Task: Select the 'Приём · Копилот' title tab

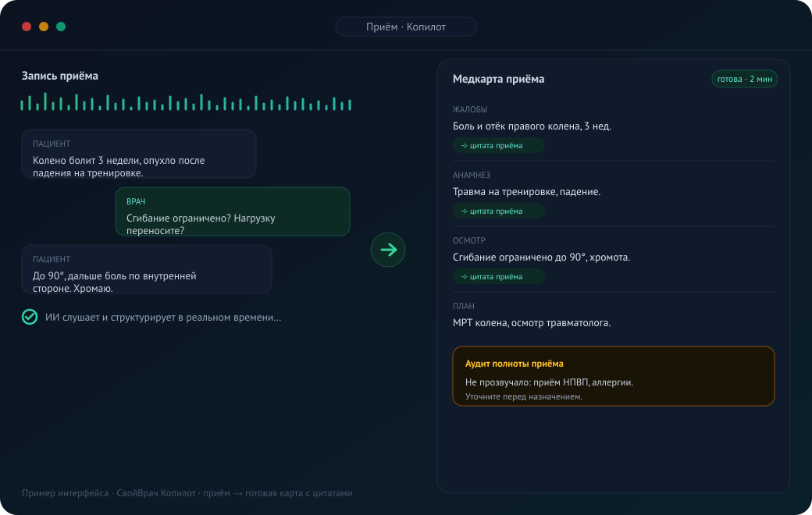Action: pyautogui.click(x=405, y=27)
